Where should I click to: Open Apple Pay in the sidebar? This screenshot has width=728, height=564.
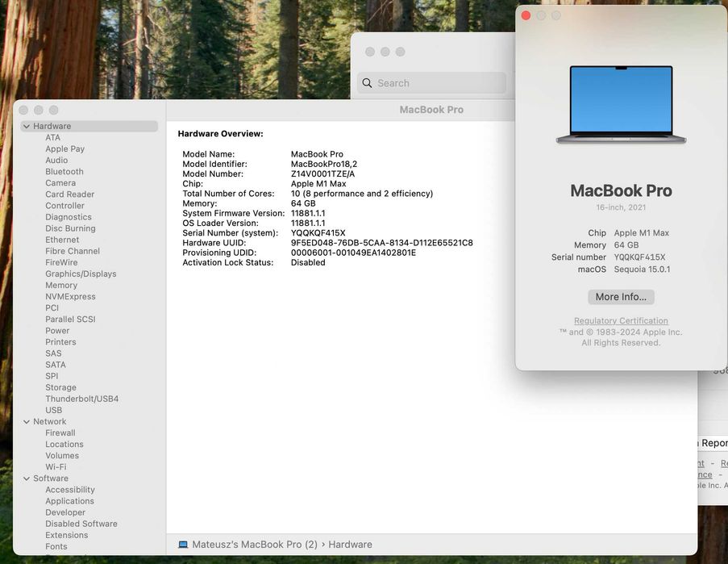pyautogui.click(x=65, y=148)
